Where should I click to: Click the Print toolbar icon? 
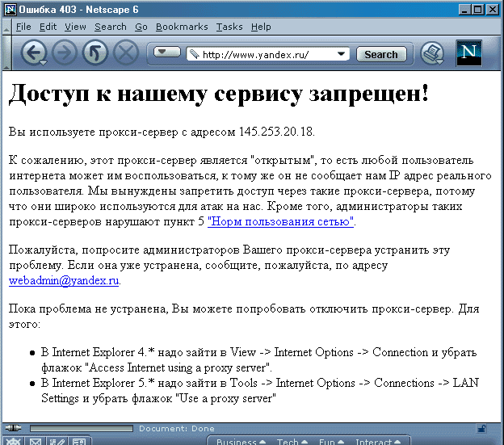click(432, 53)
